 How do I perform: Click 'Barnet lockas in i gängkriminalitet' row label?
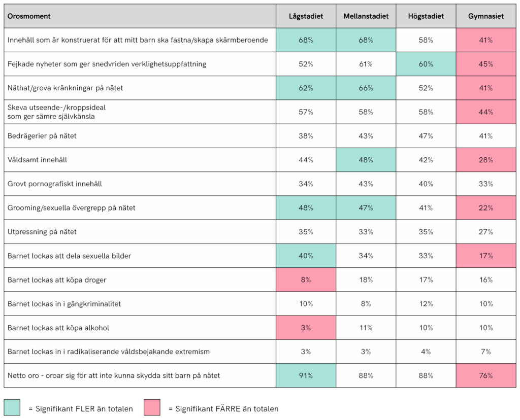pyautogui.click(x=64, y=304)
